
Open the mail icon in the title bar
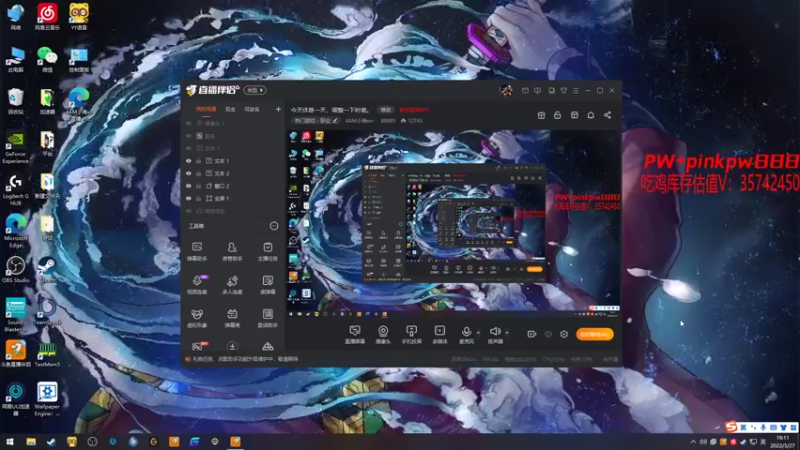[525, 90]
